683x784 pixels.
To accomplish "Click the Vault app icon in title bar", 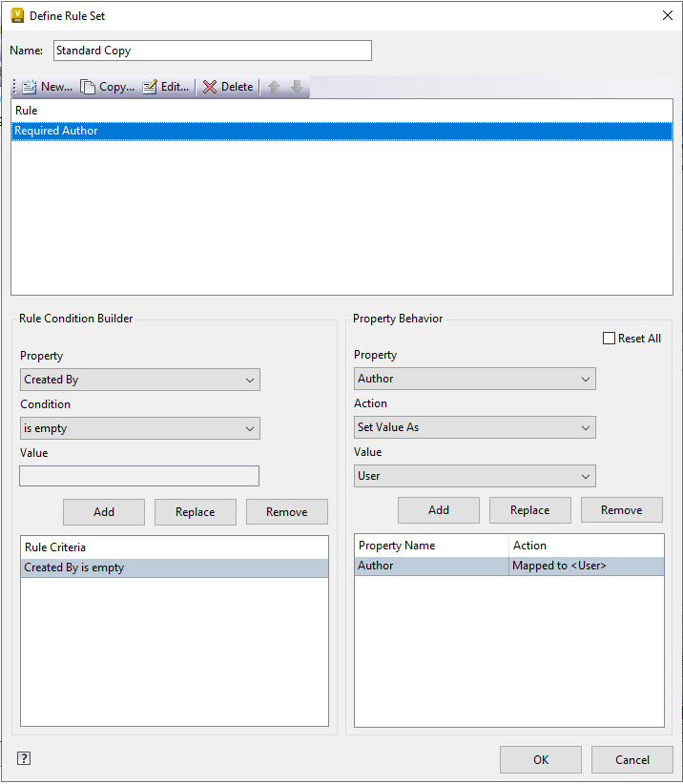I will pos(17,15).
